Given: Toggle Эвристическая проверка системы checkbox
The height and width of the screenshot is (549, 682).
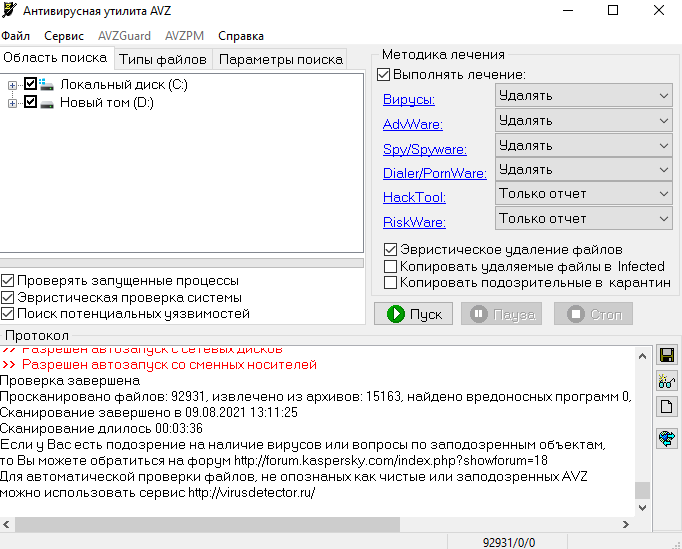Looking at the screenshot, I should point(7,298).
